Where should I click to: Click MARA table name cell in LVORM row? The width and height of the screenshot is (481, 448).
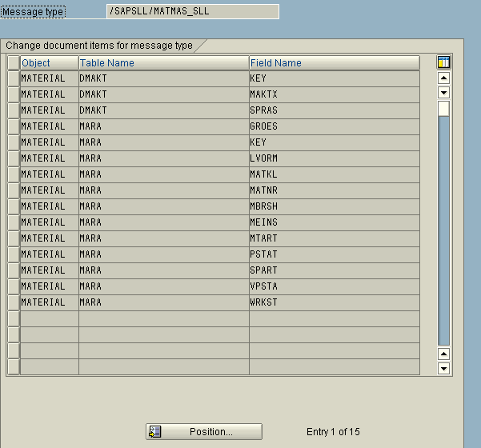tap(163, 158)
